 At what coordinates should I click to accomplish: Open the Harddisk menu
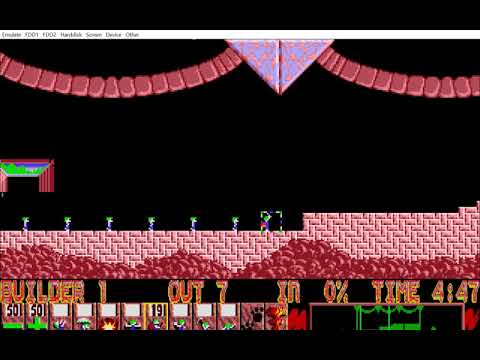tap(71, 35)
